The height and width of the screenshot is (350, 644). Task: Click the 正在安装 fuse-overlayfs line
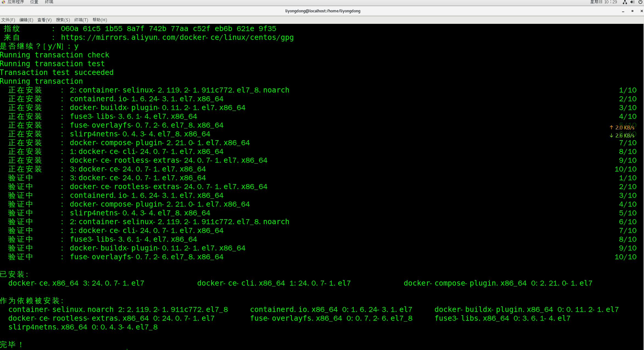point(322,125)
